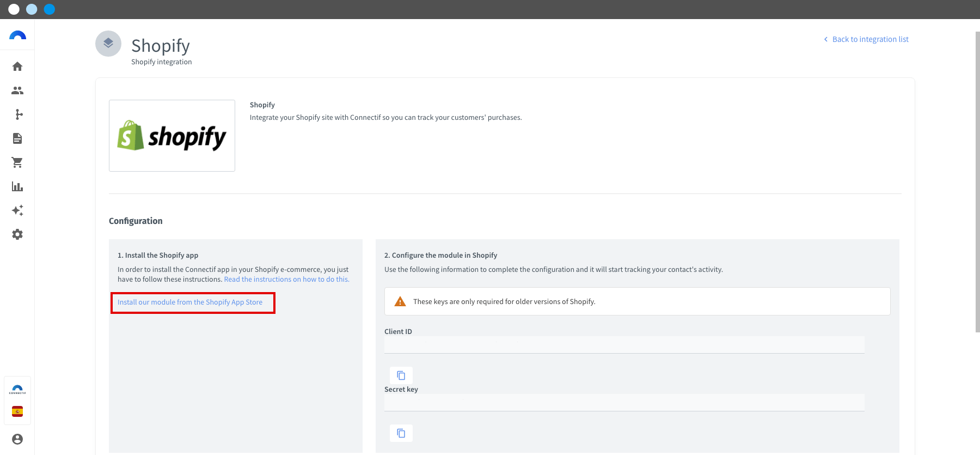Click 'These keys are only required' notice text
Image resolution: width=980 pixels, height=455 pixels.
pyautogui.click(x=504, y=301)
